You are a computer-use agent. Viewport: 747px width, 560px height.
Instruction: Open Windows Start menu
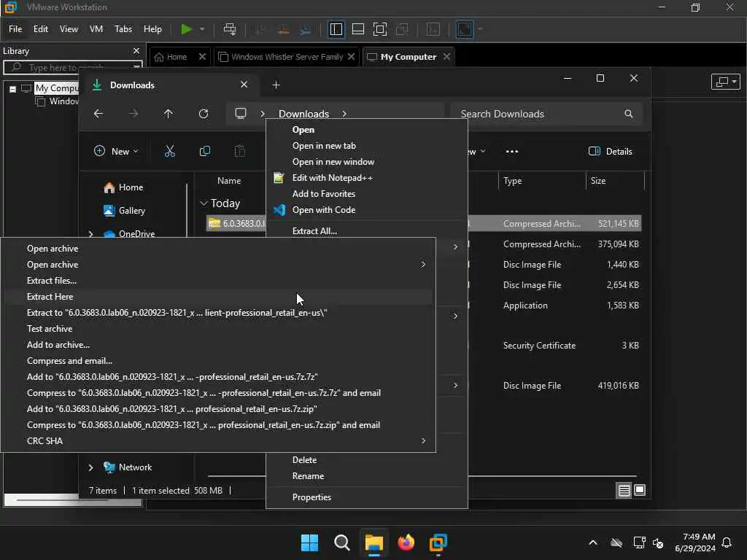tap(309, 542)
